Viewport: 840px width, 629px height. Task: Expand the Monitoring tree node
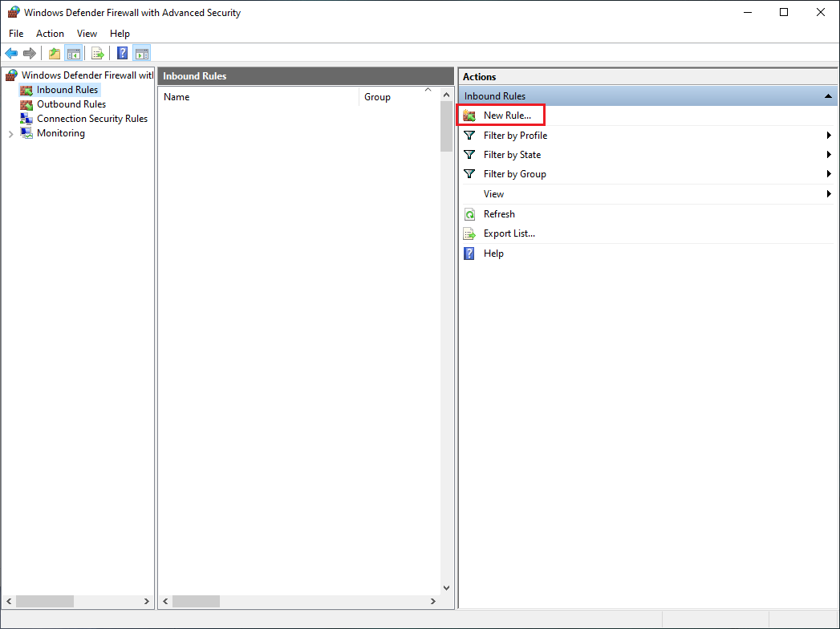point(10,134)
